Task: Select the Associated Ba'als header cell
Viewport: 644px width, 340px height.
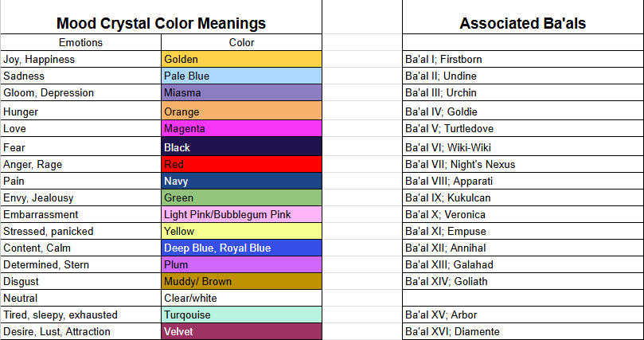Action: point(522,23)
